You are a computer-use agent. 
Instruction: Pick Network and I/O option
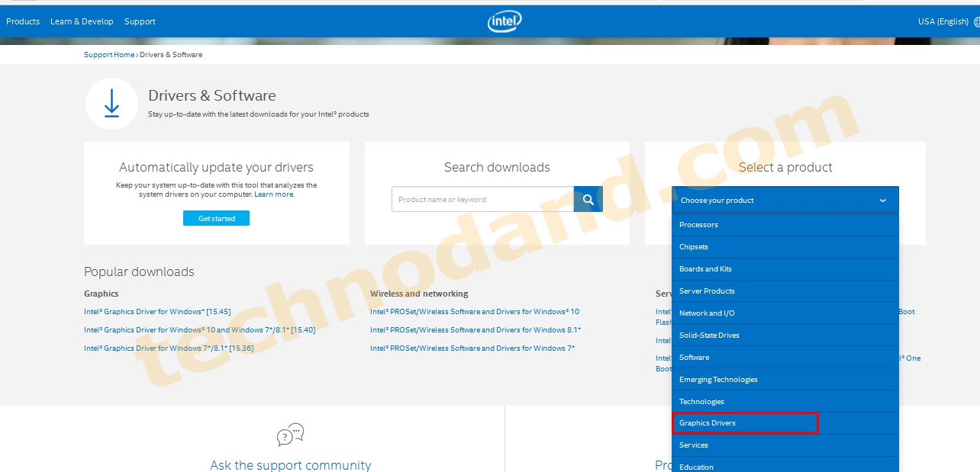click(785, 313)
